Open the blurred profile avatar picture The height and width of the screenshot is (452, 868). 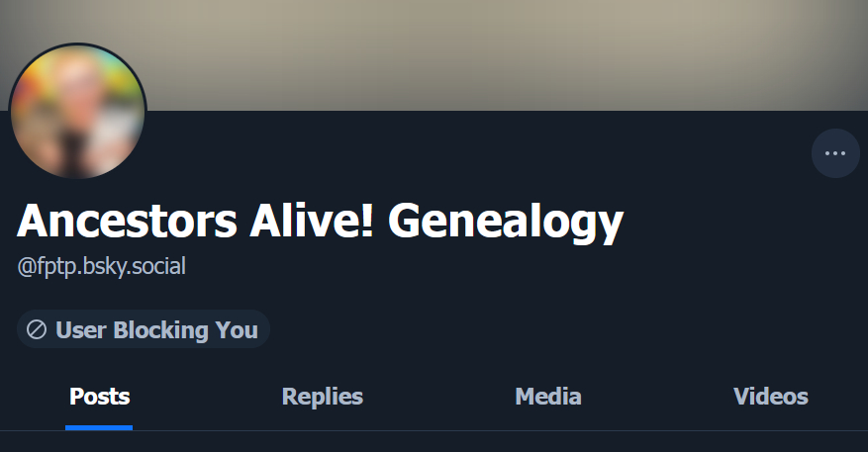[77, 112]
